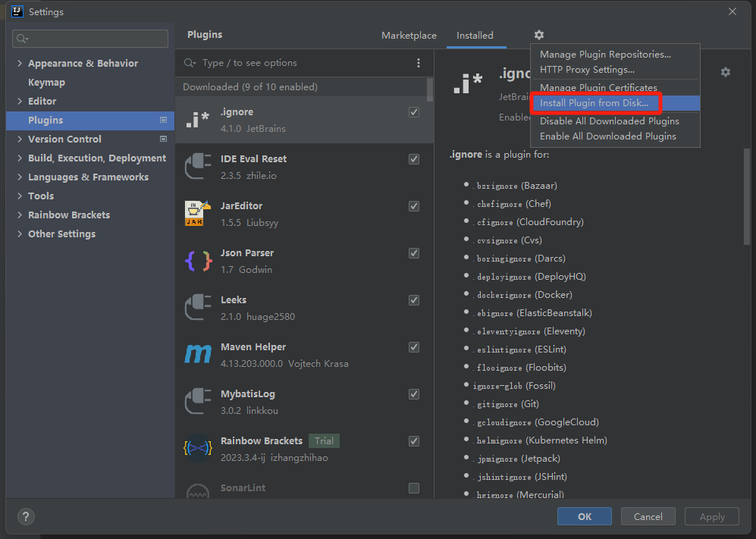Screen dimensions: 756x539
Task: Click the JarEditor plugin icon
Action: click(x=198, y=213)
